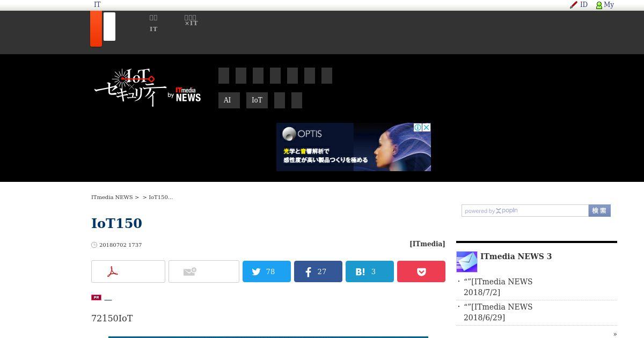Share article on Twitter with 78 count
Image resolution: width=644 pixels, height=338 pixels.
pos(267,271)
